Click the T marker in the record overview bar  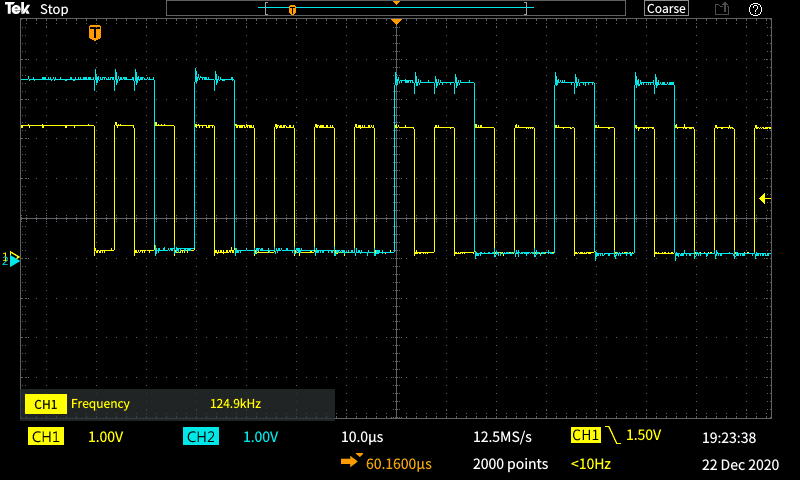click(x=292, y=9)
